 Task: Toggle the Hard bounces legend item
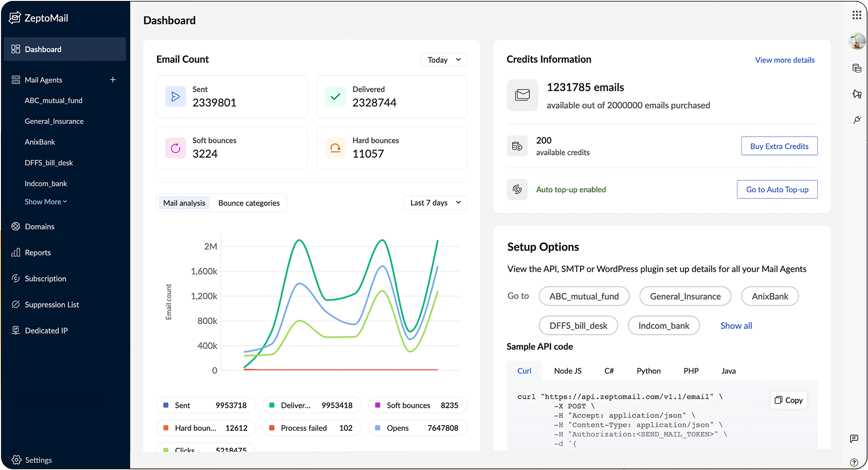[206, 428]
